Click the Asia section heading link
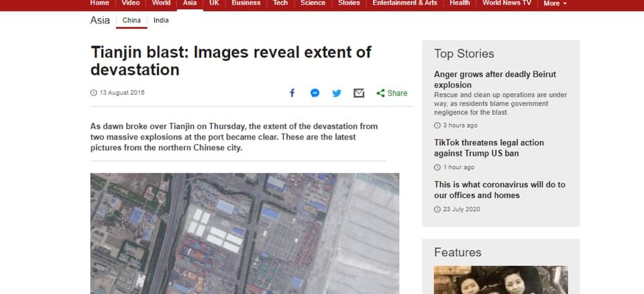644x294 pixels. 100,21
